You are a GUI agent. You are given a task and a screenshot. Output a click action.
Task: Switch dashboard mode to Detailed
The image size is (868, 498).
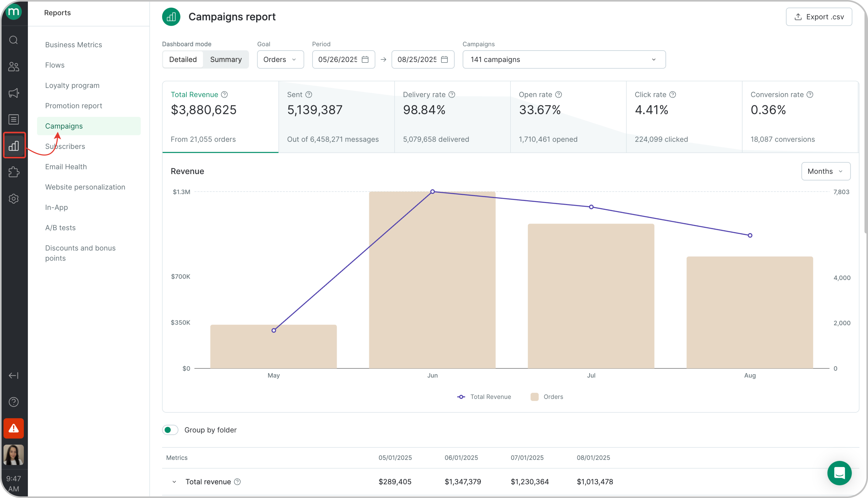(x=183, y=60)
